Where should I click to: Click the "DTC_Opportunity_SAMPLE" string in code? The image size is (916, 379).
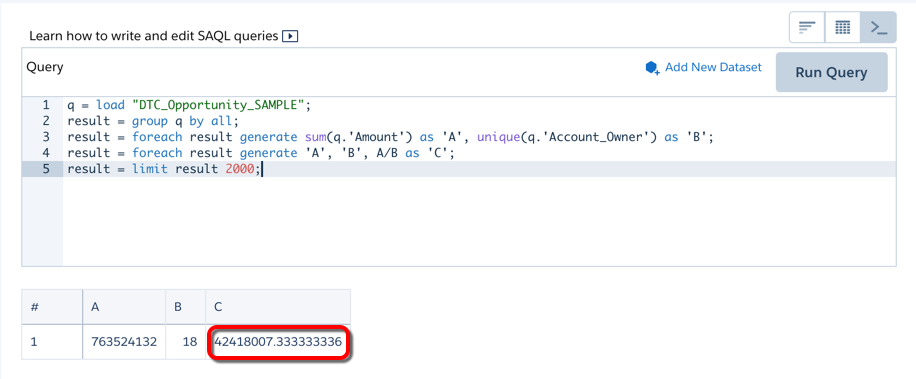(219, 106)
